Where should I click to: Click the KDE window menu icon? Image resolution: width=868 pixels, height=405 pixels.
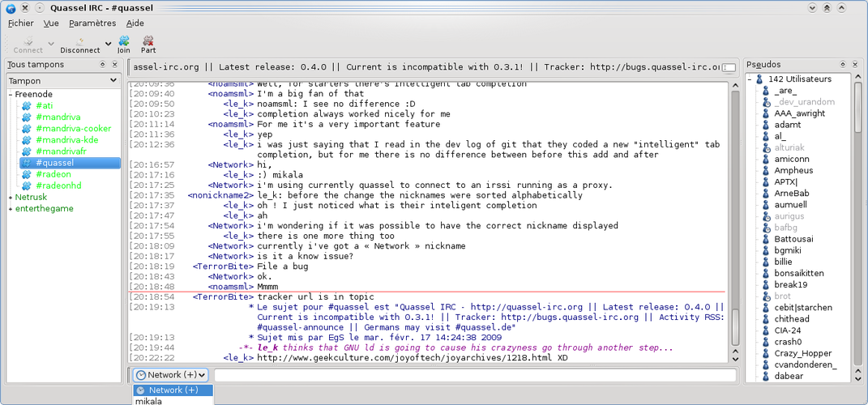11,8
